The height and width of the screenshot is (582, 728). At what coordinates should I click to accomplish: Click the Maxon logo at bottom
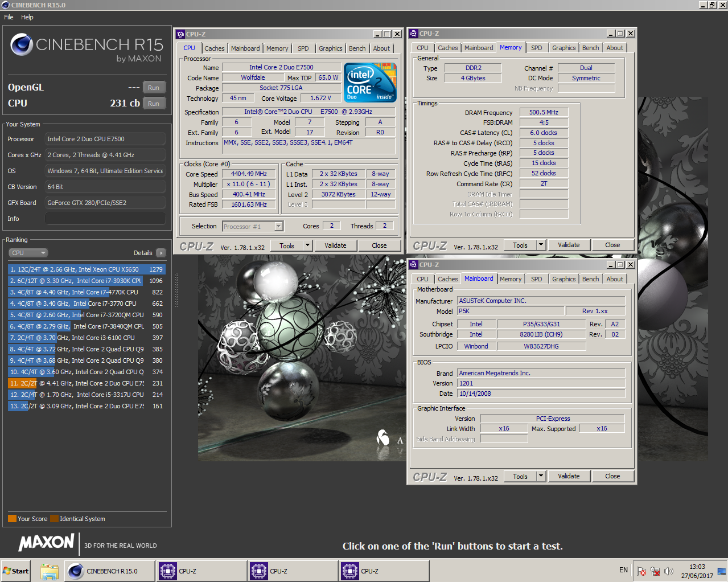[x=47, y=543]
